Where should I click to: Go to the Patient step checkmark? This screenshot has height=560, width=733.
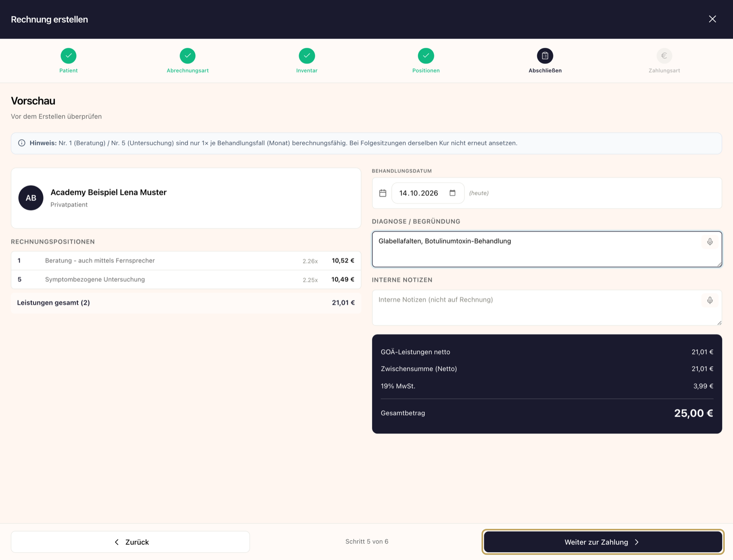[x=69, y=55]
